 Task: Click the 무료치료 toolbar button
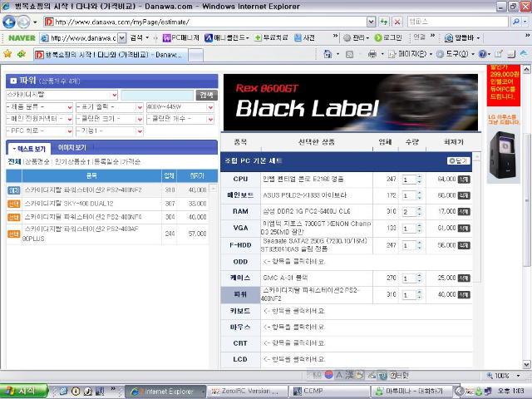[271, 38]
